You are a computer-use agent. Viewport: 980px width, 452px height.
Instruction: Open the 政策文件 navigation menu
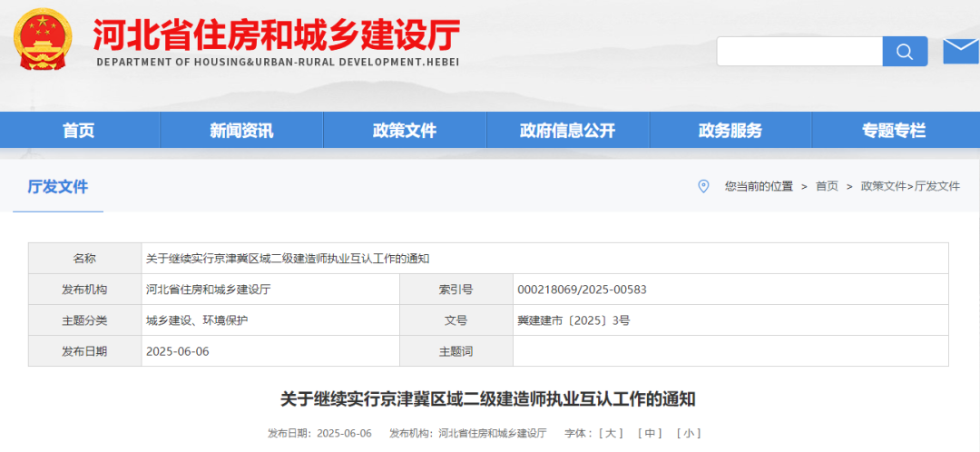coord(405,130)
